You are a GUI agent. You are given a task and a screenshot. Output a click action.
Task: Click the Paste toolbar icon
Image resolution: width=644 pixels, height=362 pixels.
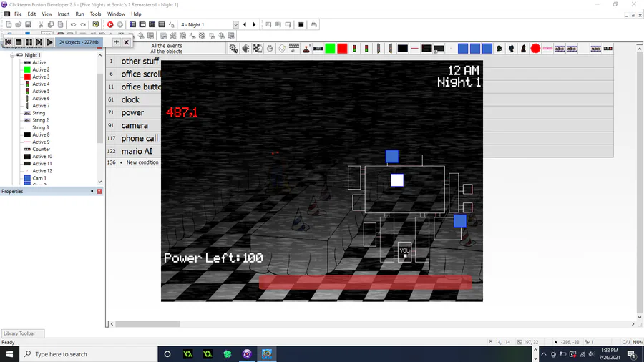(60, 24)
